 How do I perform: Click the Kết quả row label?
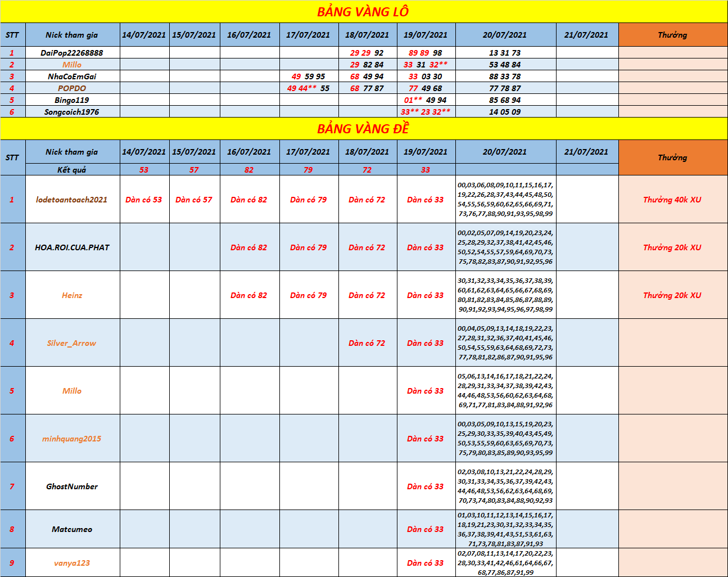coord(72,170)
